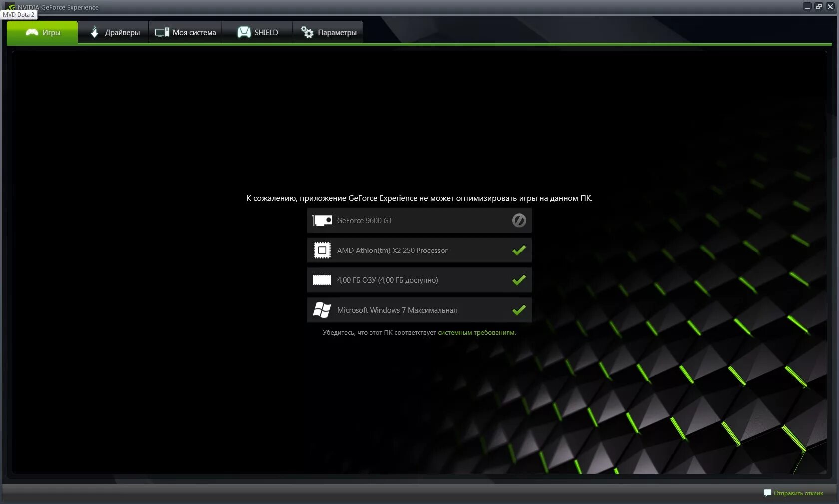
Task: Click the graphics card icon beside GeForce 9600 GT
Action: click(322, 220)
